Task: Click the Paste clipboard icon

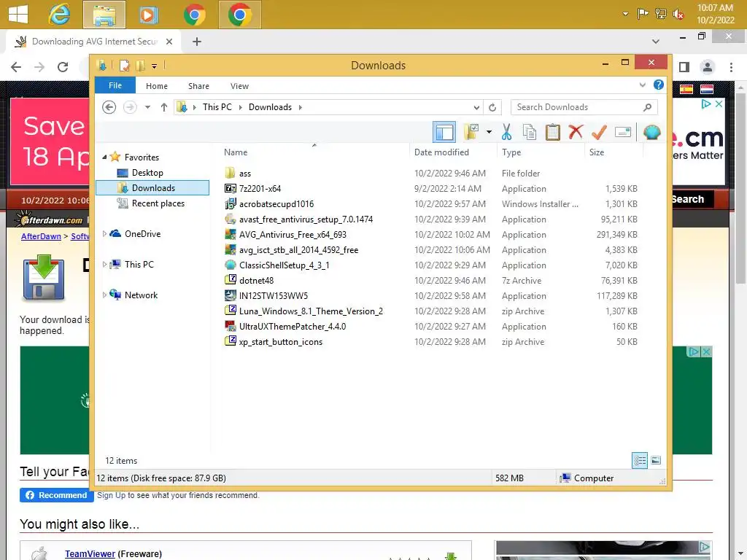Action: click(553, 132)
